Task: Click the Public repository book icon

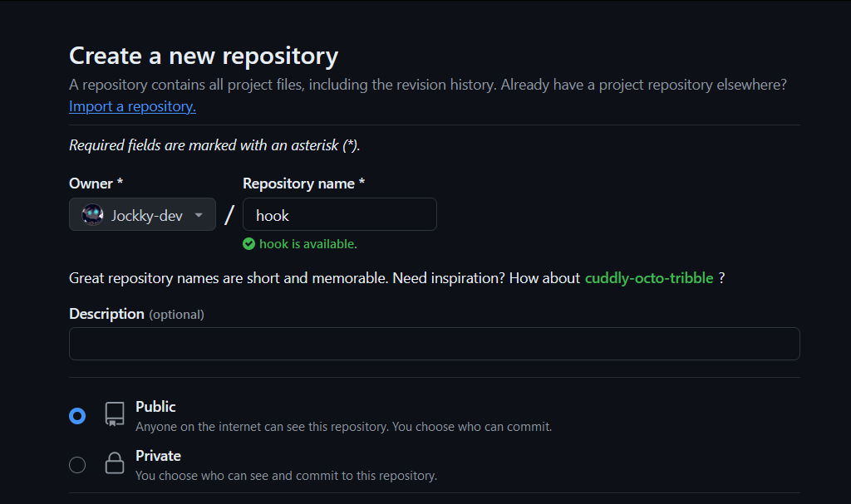Action: pyautogui.click(x=115, y=414)
